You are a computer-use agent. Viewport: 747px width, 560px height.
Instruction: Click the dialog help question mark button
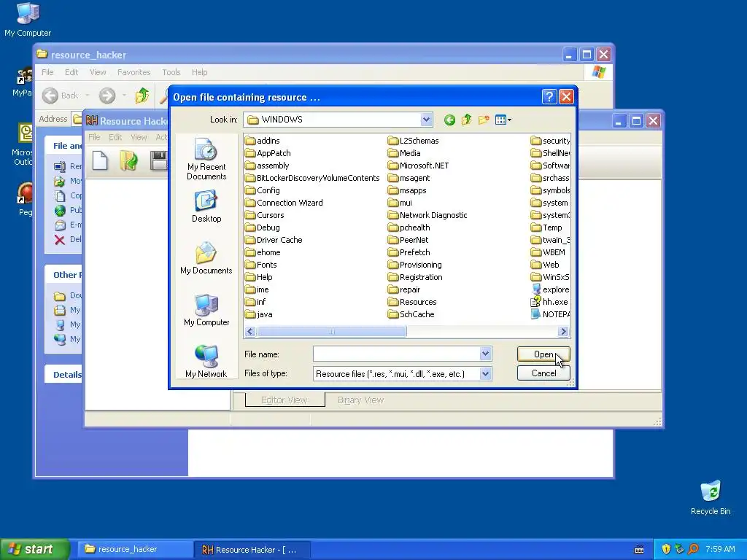[549, 97]
